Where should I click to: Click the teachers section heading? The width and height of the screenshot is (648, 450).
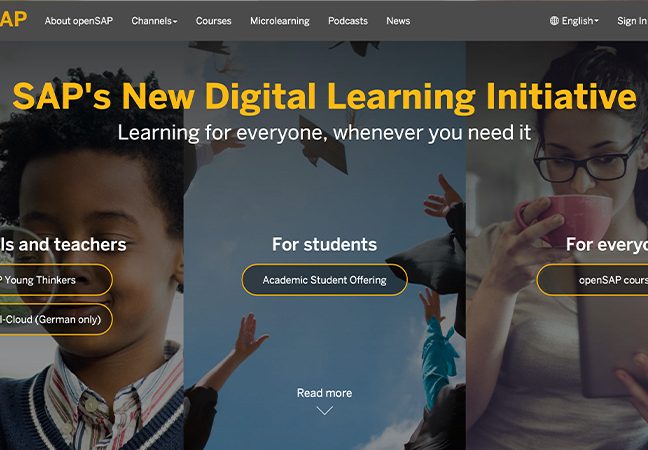click(x=63, y=244)
